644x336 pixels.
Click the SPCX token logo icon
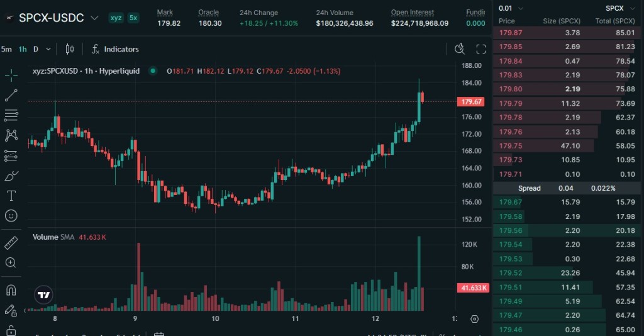[10, 18]
